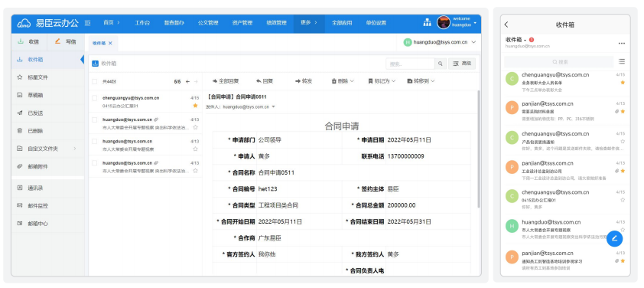Click the search magnifier button on desktop
Viewport: 644px width, 288px height.
point(440,64)
